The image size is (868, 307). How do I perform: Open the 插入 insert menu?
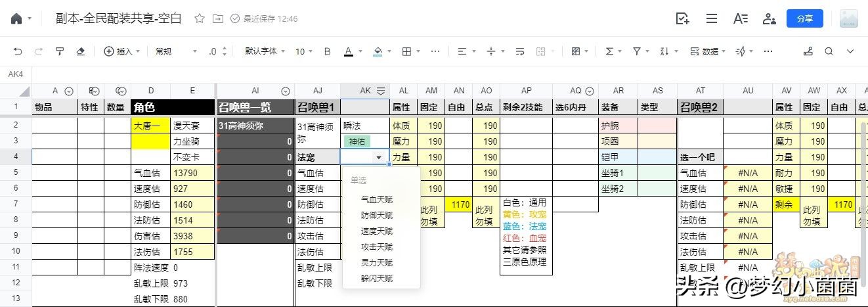pos(122,51)
